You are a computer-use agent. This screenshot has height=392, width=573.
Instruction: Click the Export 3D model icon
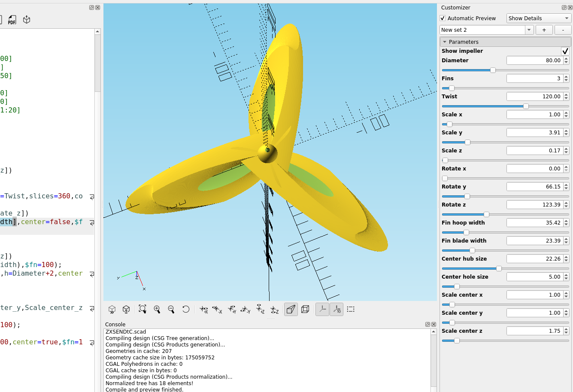click(27, 19)
